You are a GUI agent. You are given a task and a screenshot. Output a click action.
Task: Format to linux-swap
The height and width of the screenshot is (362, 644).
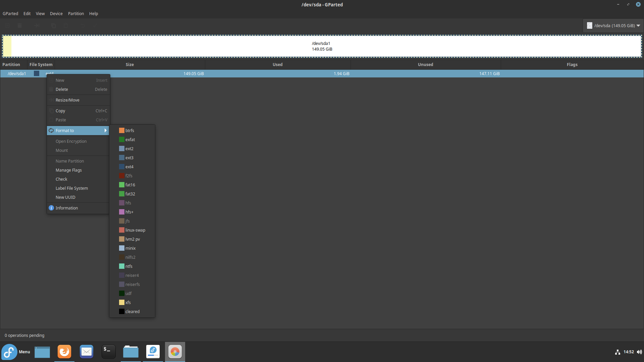click(132, 230)
